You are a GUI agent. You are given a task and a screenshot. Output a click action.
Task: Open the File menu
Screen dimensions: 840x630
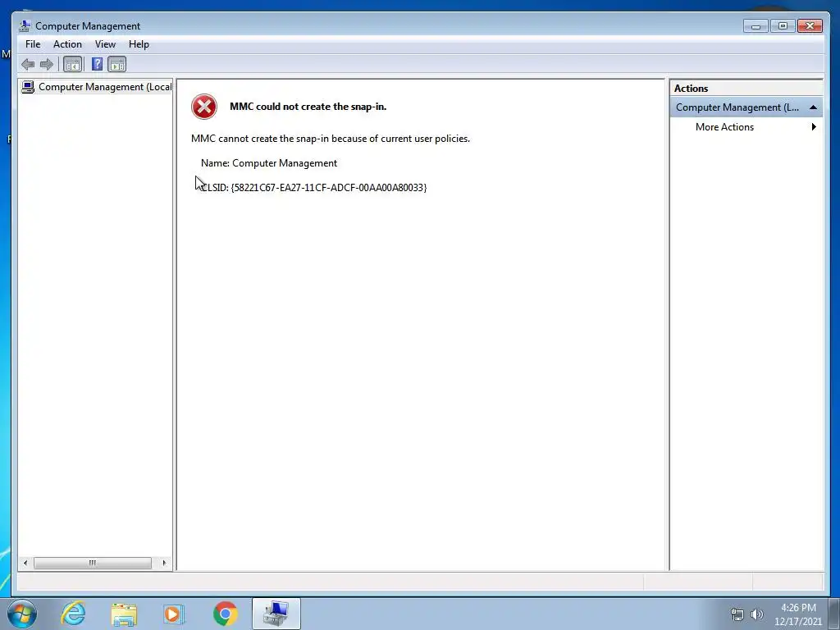click(33, 44)
